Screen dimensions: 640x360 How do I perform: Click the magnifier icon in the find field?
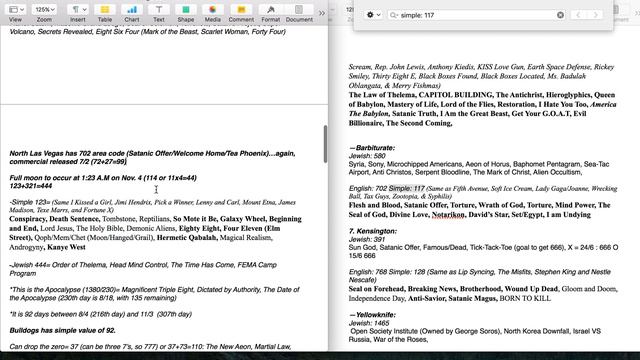[x=393, y=15]
